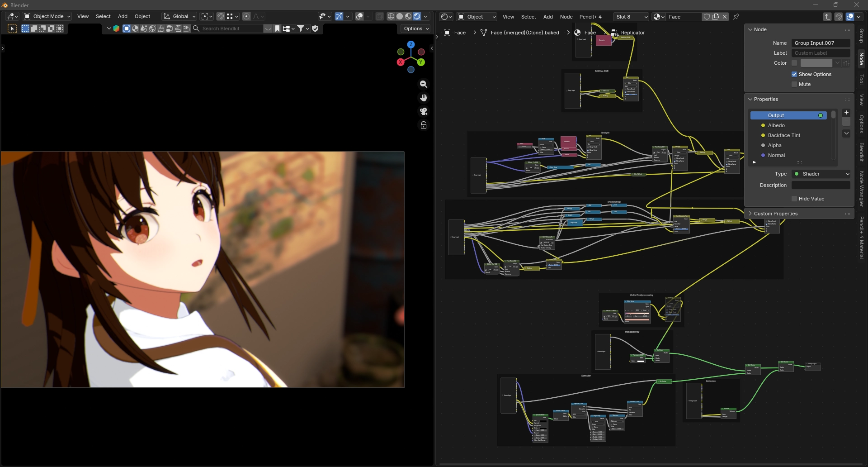This screenshot has height=467, width=868.
Task: Switch to rendered viewport shading
Action: [417, 16]
